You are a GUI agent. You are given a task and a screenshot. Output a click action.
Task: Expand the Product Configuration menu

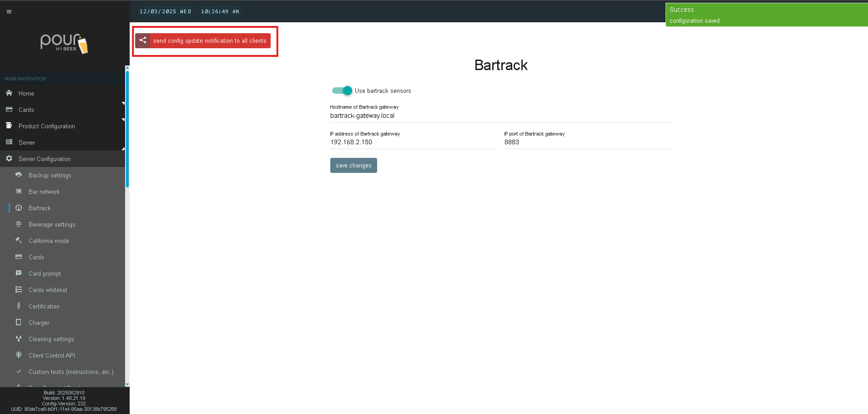(x=46, y=126)
